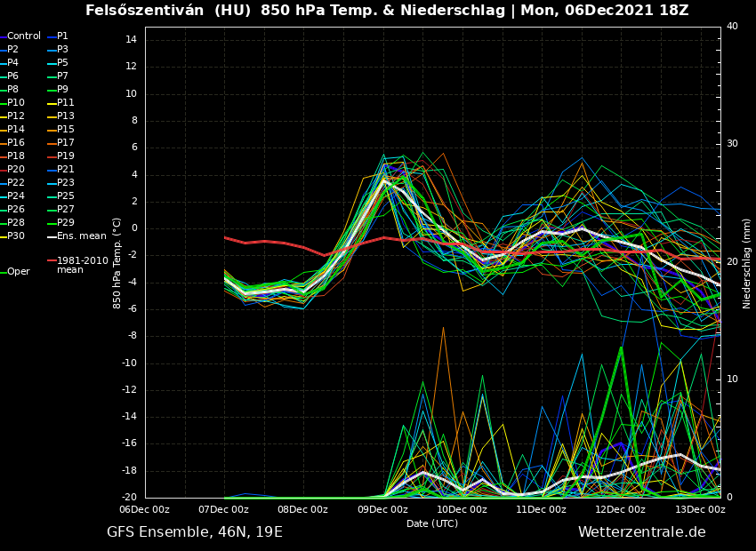Click the P10 legend entry

[x=16, y=103]
